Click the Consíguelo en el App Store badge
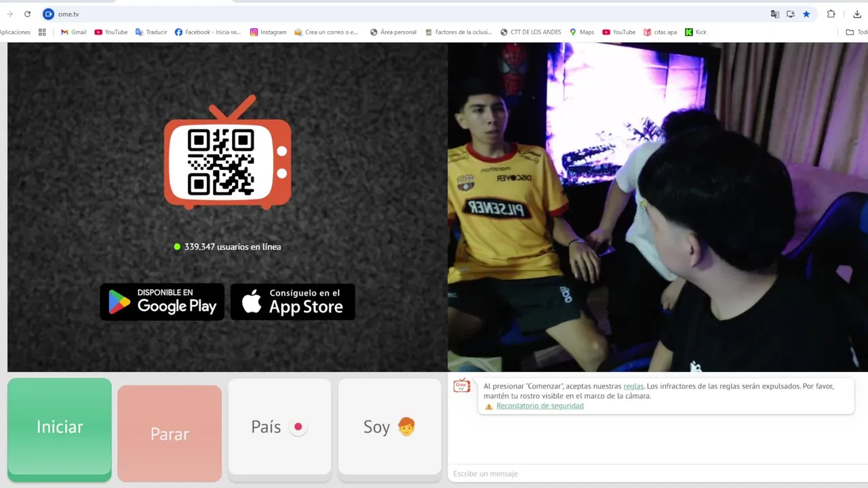Screen dimensions: 868x488 coord(293,302)
